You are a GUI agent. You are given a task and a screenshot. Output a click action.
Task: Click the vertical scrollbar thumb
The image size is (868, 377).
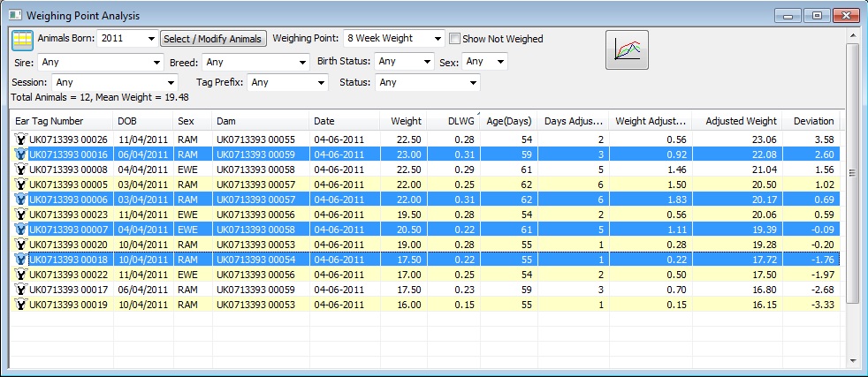853,173
